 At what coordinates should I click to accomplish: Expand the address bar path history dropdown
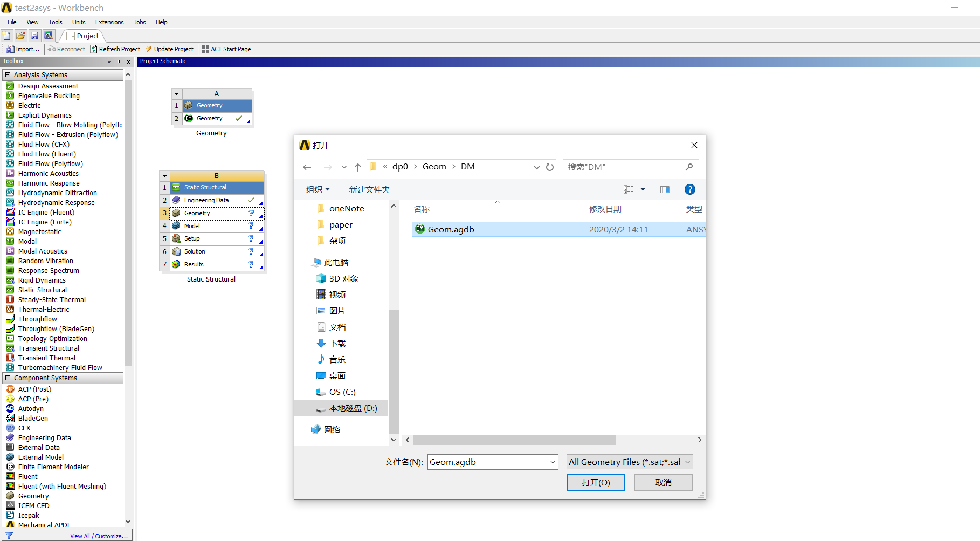[x=536, y=167]
